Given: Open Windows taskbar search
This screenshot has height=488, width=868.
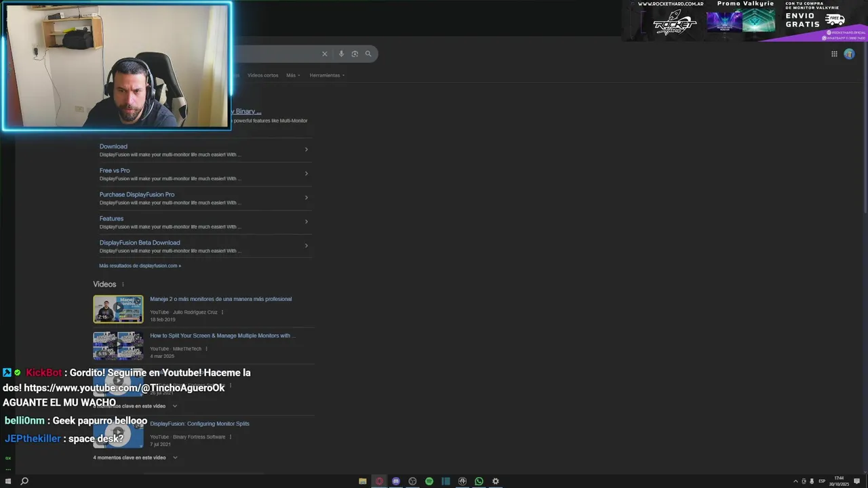Looking at the screenshot, I should tap(24, 481).
